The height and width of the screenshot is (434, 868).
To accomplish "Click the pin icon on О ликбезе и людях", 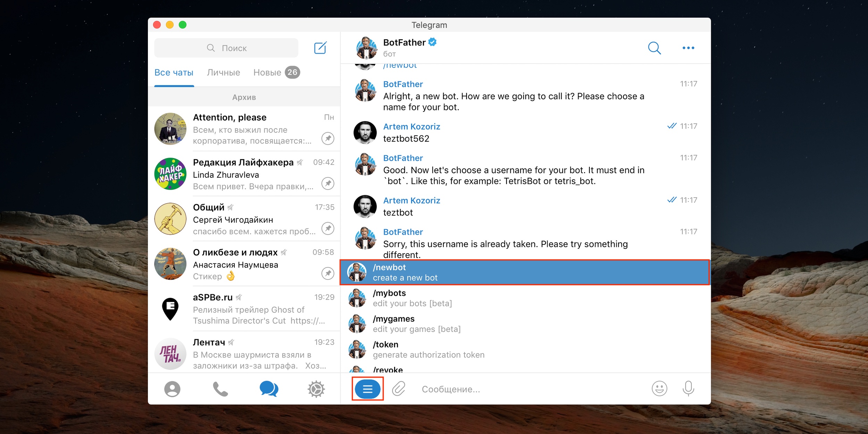I will [x=328, y=273].
